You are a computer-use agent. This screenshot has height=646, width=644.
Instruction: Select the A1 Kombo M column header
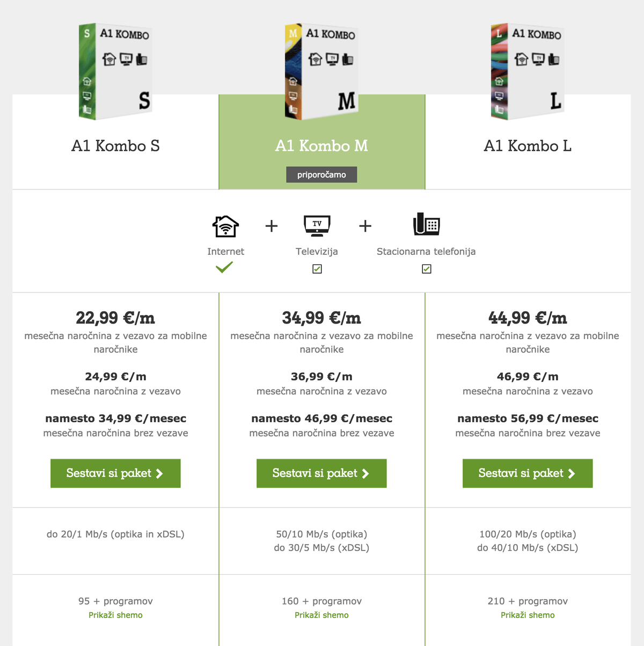(321, 146)
